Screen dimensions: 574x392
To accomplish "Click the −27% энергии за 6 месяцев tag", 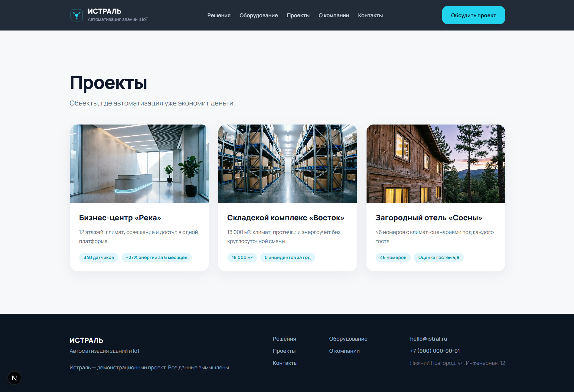I will tap(157, 258).
